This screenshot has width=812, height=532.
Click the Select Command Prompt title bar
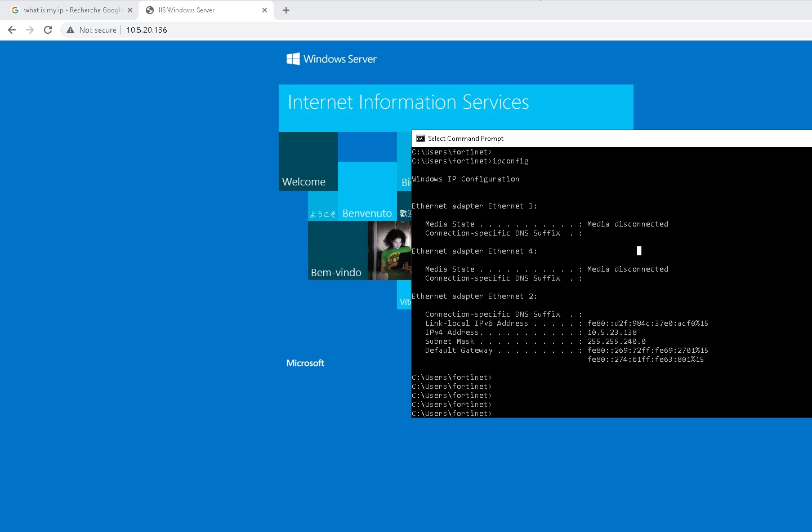[612, 139]
